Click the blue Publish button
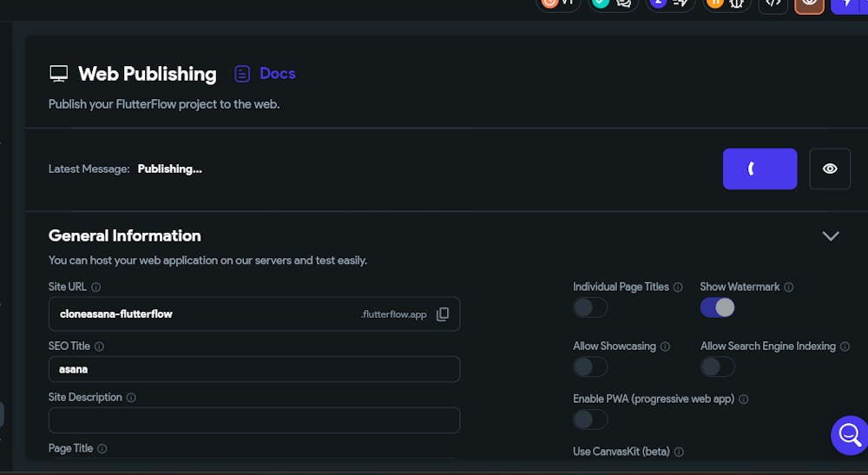 click(759, 168)
